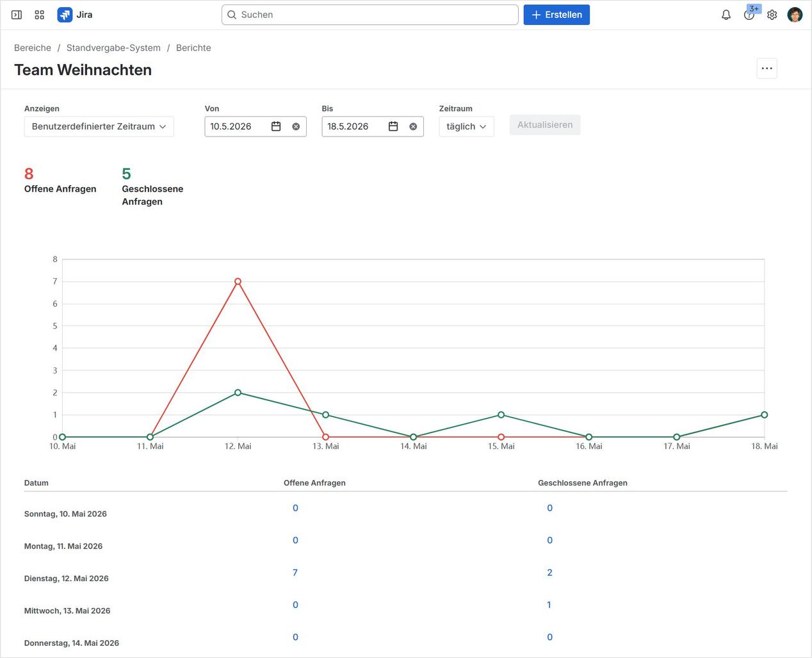Clear the Bis date field
The width and height of the screenshot is (812, 658).
(413, 127)
